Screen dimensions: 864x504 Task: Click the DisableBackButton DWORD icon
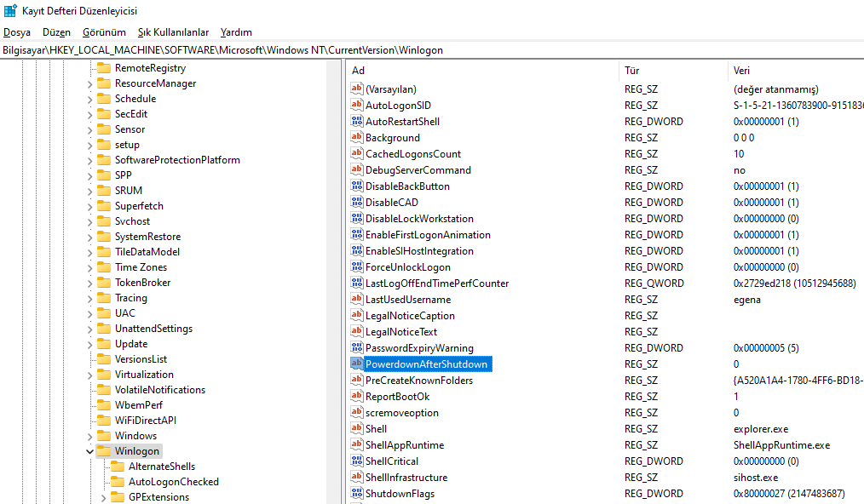point(356,186)
